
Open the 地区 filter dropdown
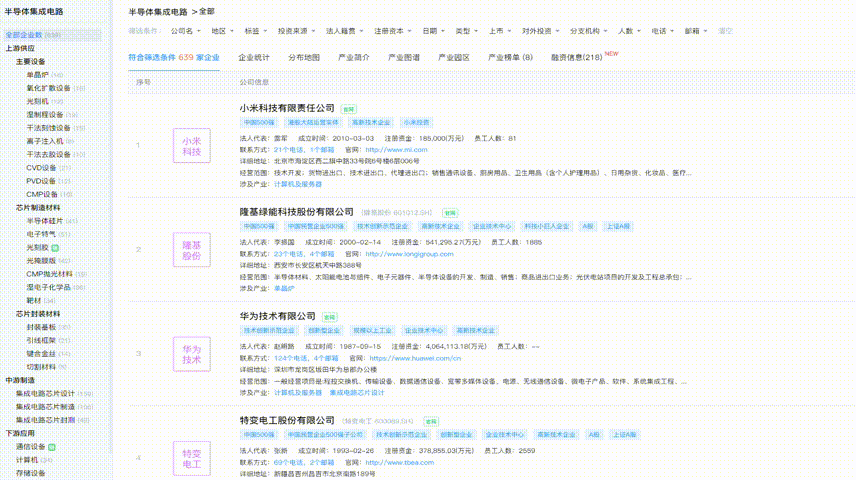[x=221, y=31]
